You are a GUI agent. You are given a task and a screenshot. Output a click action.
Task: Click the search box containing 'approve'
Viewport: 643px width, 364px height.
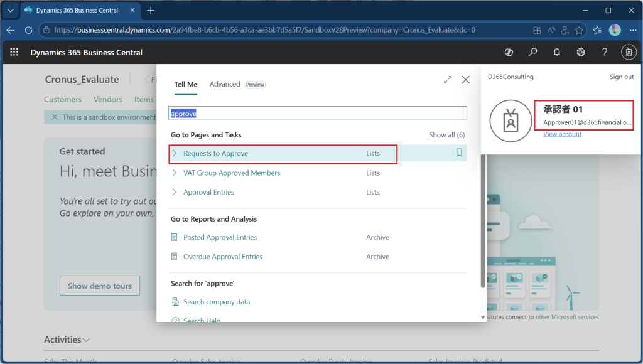(318, 114)
